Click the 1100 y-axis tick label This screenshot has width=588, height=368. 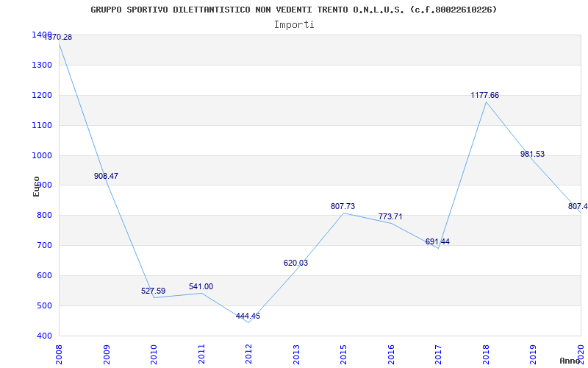[x=42, y=125]
